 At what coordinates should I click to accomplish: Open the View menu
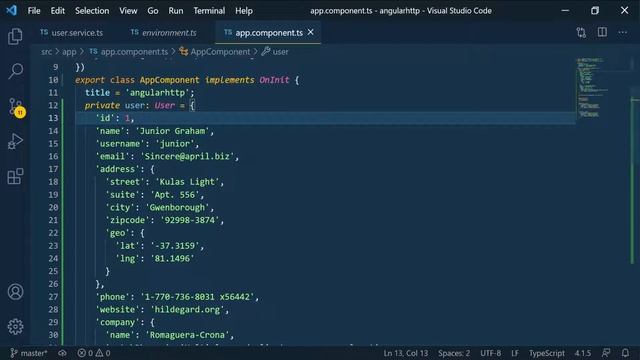128,11
